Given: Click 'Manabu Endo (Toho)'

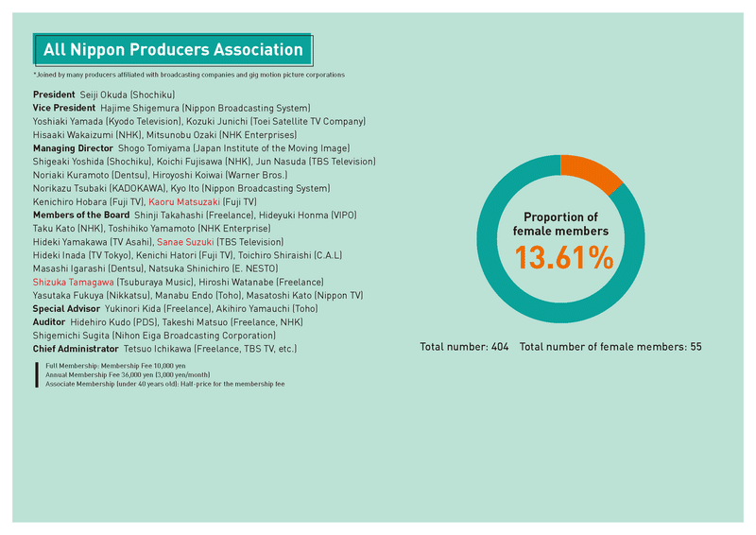Looking at the screenshot, I should point(198,296).
